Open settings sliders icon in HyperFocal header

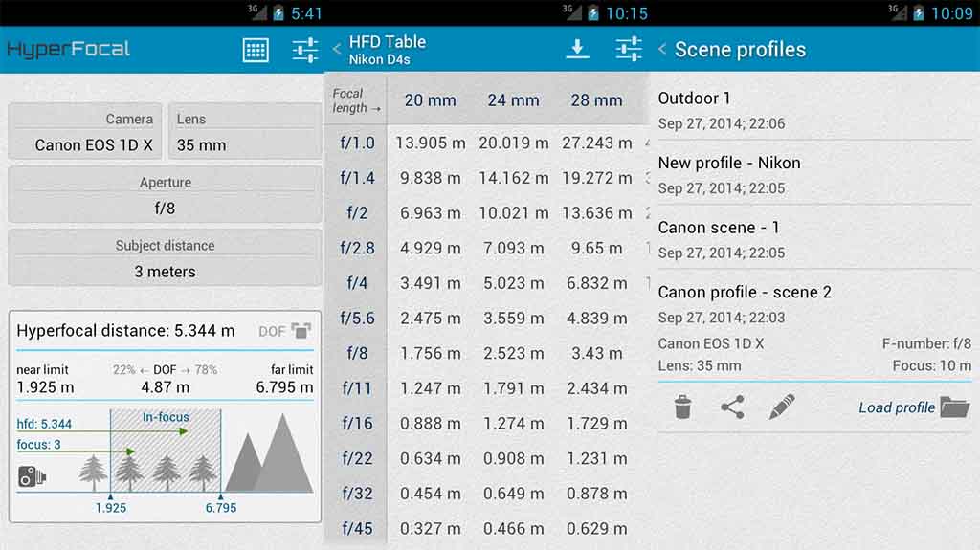tap(305, 50)
